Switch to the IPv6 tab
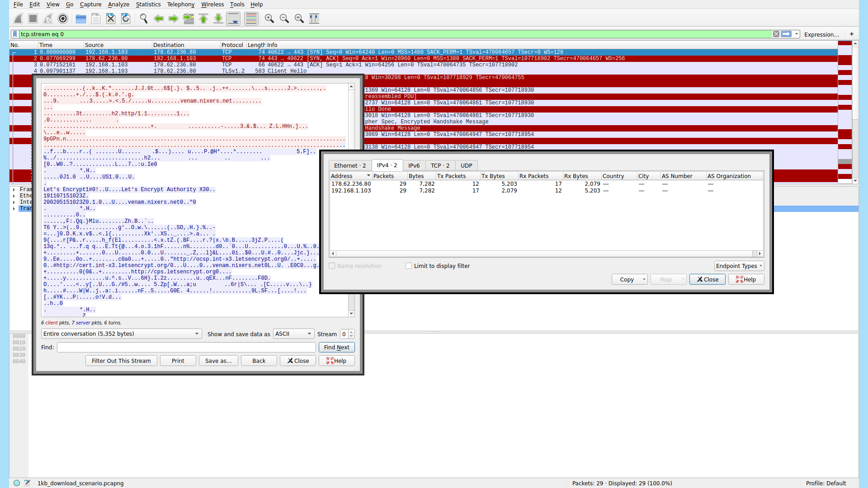 click(x=414, y=165)
